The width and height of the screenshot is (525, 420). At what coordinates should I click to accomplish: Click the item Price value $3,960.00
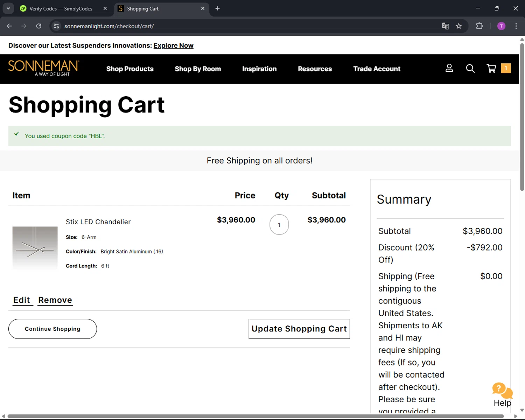(236, 220)
